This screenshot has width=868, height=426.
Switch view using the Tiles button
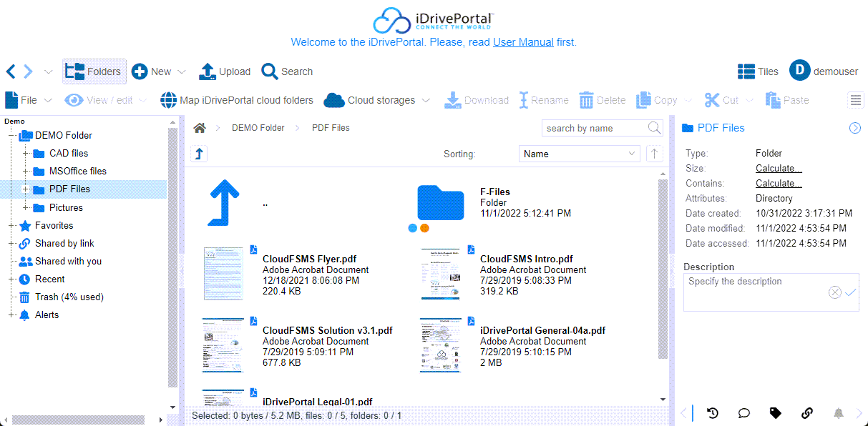coord(758,71)
